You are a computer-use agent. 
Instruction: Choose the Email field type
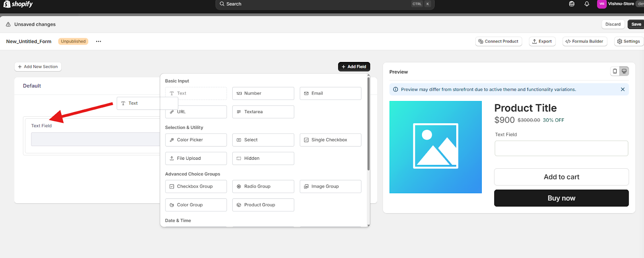tap(330, 93)
